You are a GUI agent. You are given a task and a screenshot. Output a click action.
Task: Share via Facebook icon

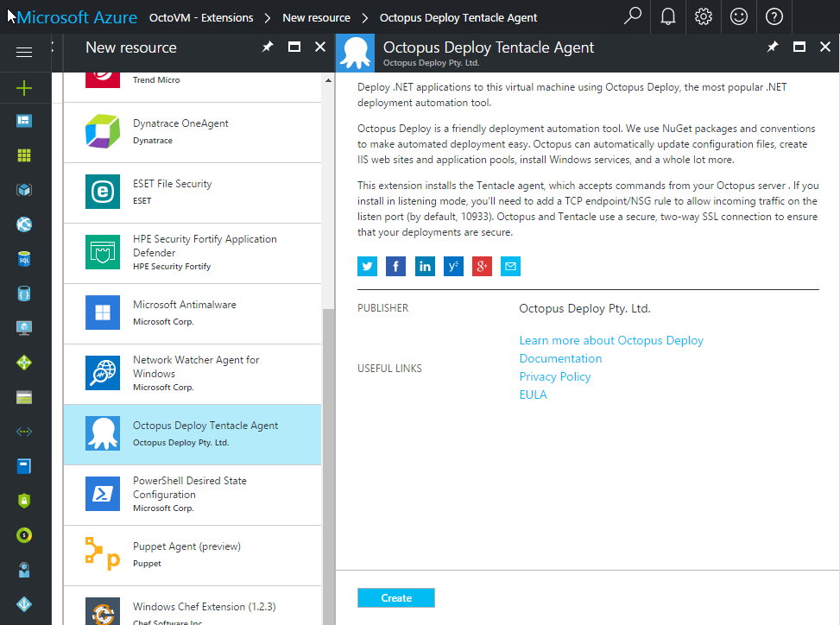pyautogui.click(x=396, y=266)
